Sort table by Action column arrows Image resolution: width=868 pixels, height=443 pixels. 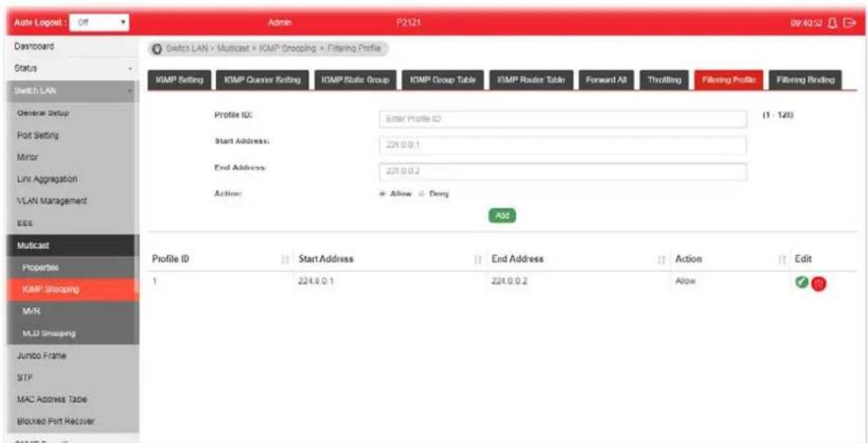point(782,259)
